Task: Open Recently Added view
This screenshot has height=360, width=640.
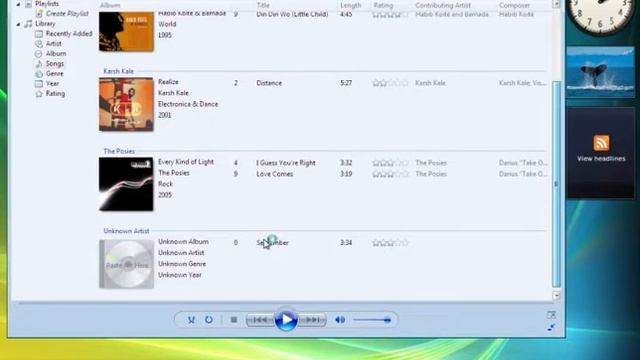Action: pos(69,33)
